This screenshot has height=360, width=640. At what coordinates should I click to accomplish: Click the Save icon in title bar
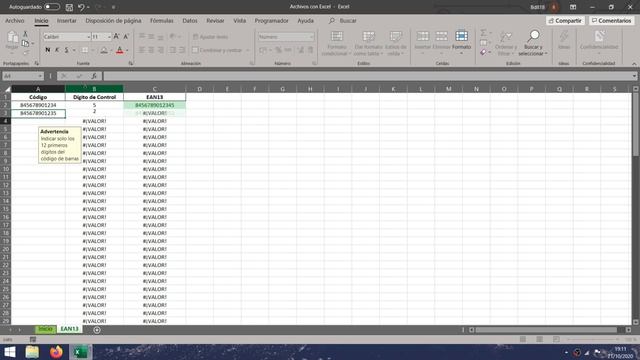[x=69, y=7]
